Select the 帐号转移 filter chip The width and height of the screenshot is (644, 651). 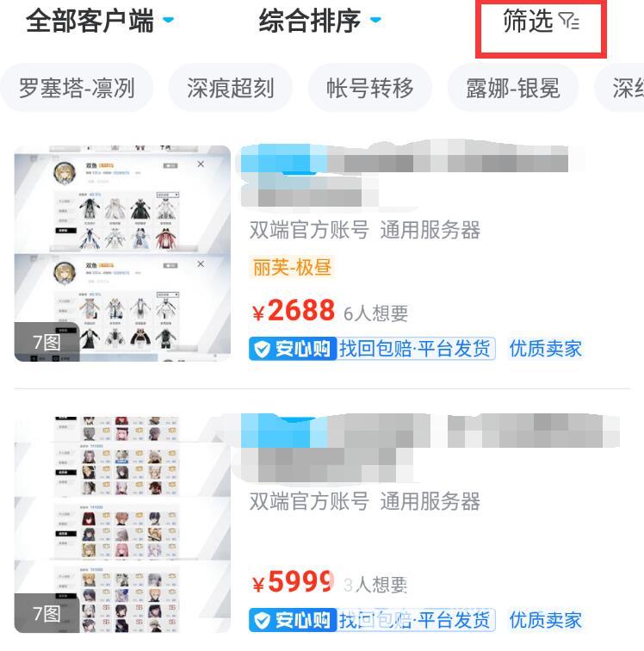370,88
